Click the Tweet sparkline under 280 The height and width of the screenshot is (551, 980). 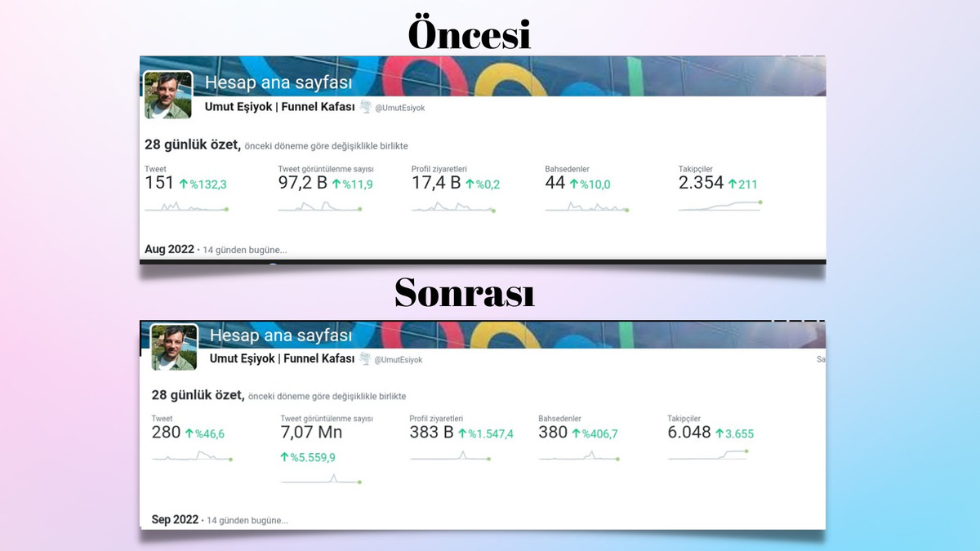pos(192,456)
